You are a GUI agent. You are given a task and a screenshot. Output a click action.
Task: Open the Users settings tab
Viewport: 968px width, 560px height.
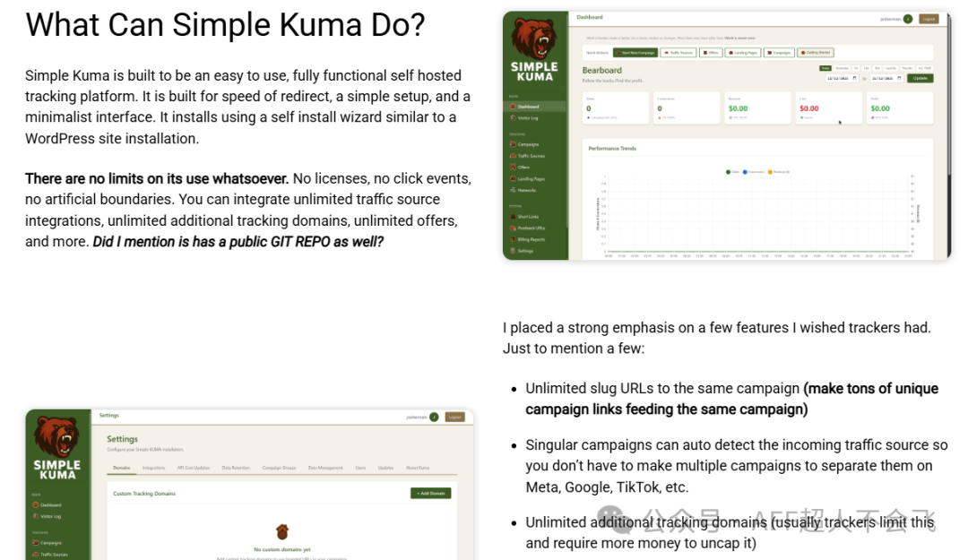point(360,468)
